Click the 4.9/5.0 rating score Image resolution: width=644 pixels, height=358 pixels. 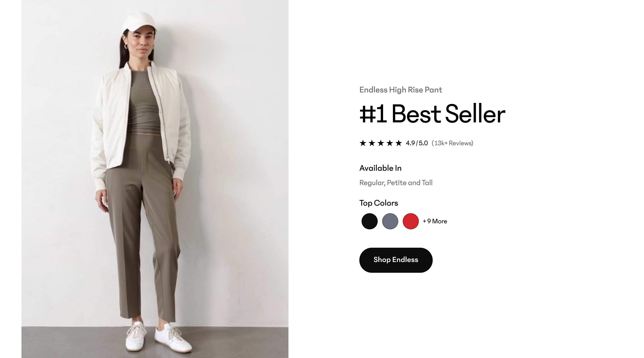click(417, 143)
